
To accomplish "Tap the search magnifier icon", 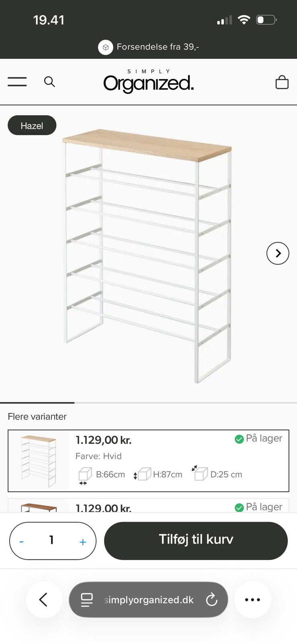I will tap(49, 82).
